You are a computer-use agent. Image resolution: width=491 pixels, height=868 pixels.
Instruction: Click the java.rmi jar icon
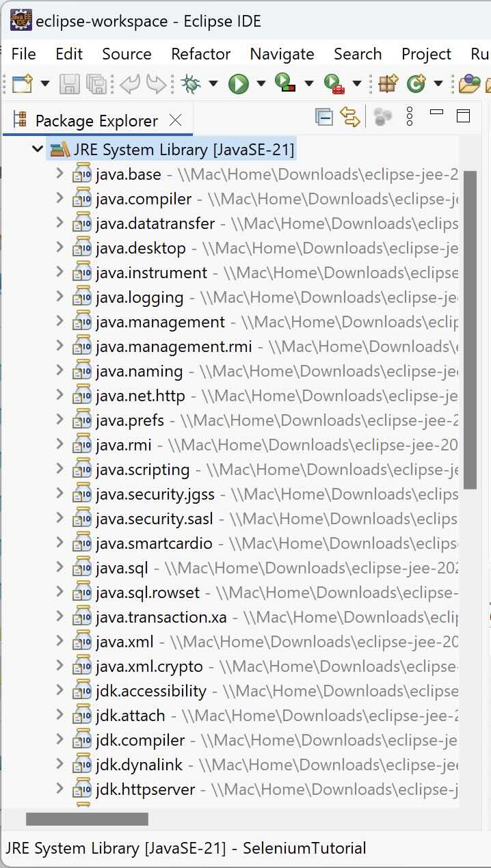point(82,445)
